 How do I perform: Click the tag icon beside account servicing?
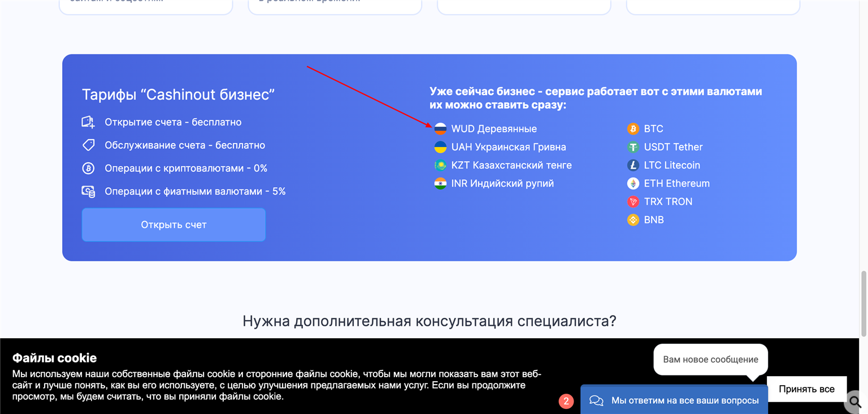88,145
